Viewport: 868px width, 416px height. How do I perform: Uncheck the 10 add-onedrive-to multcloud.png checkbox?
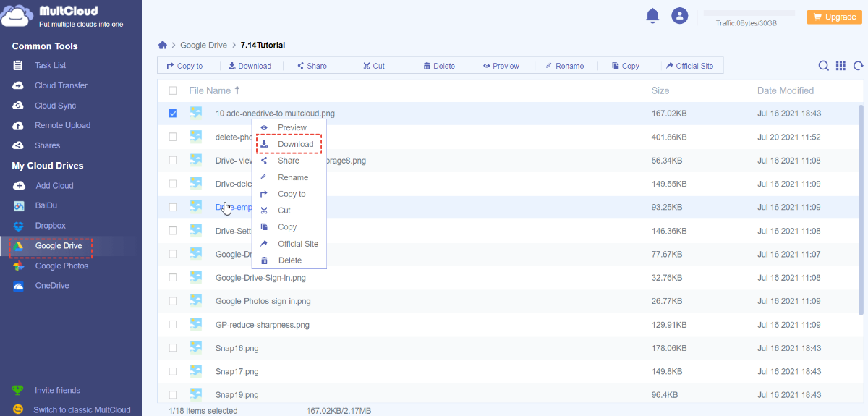(173, 114)
